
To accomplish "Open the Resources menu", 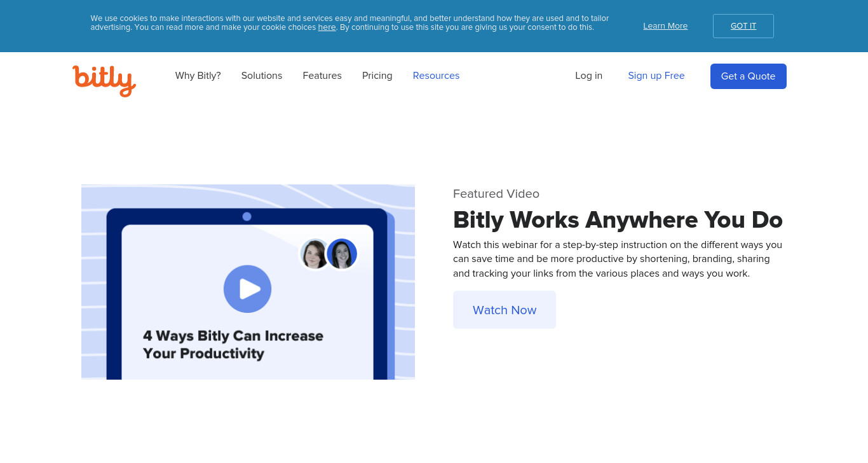I will tap(436, 76).
